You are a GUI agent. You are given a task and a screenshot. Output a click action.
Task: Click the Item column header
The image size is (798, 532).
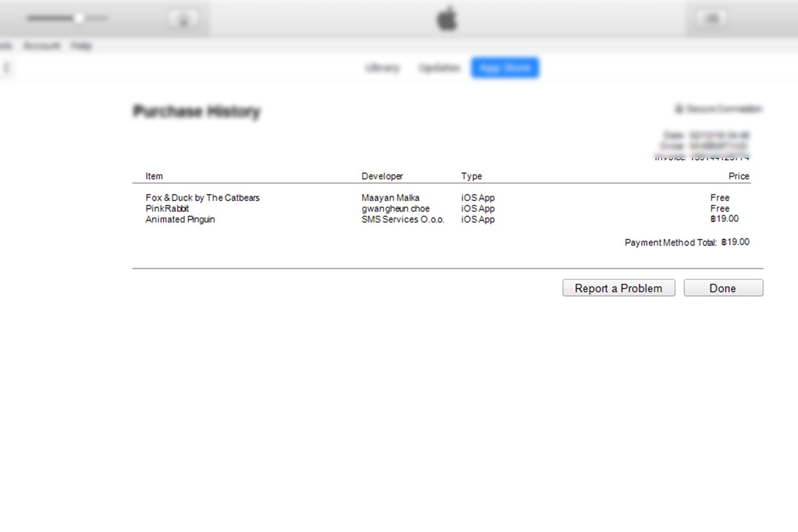tap(154, 176)
